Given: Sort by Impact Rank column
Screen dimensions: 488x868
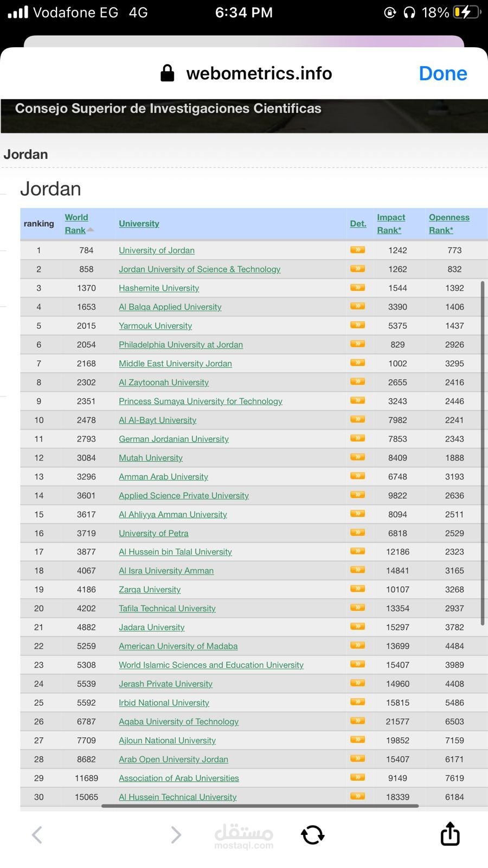Looking at the screenshot, I should coord(391,224).
